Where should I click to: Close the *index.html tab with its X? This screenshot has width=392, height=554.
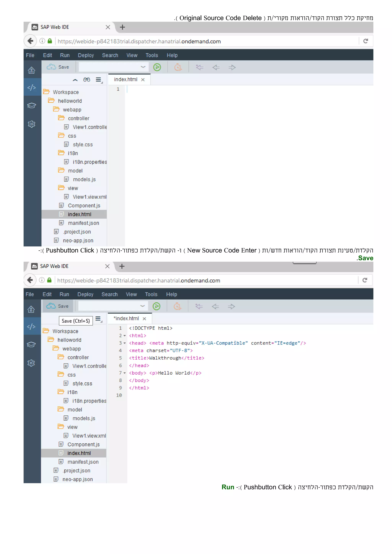[x=144, y=319]
